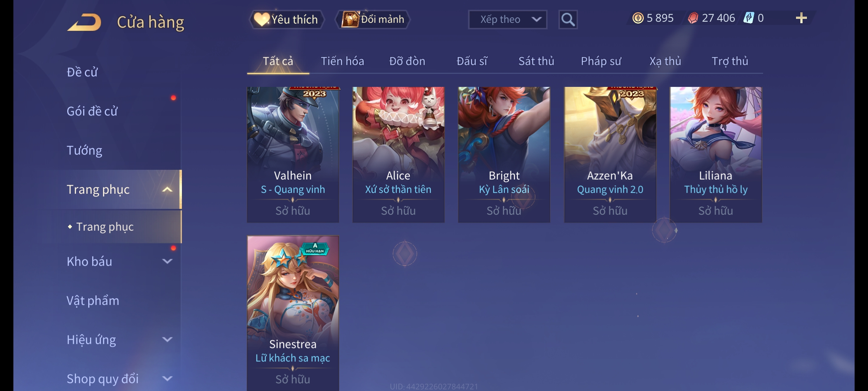Click the gold coin balance icon
Screen dimensions: 868x391
tap(638, 18)
